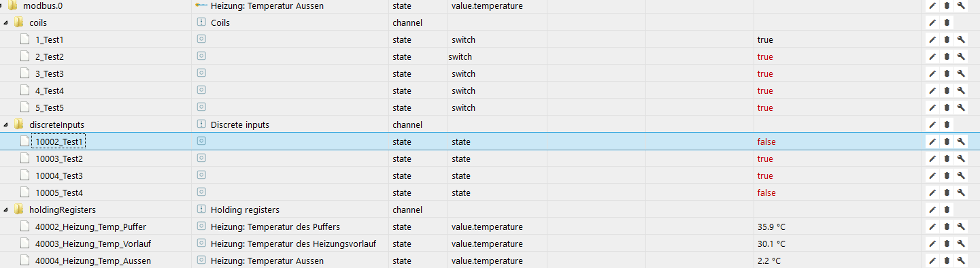Select the 5_Test5 coil entry
Viewport: 980px width, 268px height.
(50, 107)
